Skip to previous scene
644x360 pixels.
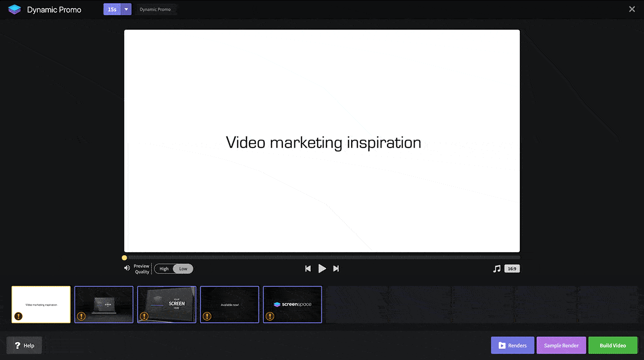308,269
